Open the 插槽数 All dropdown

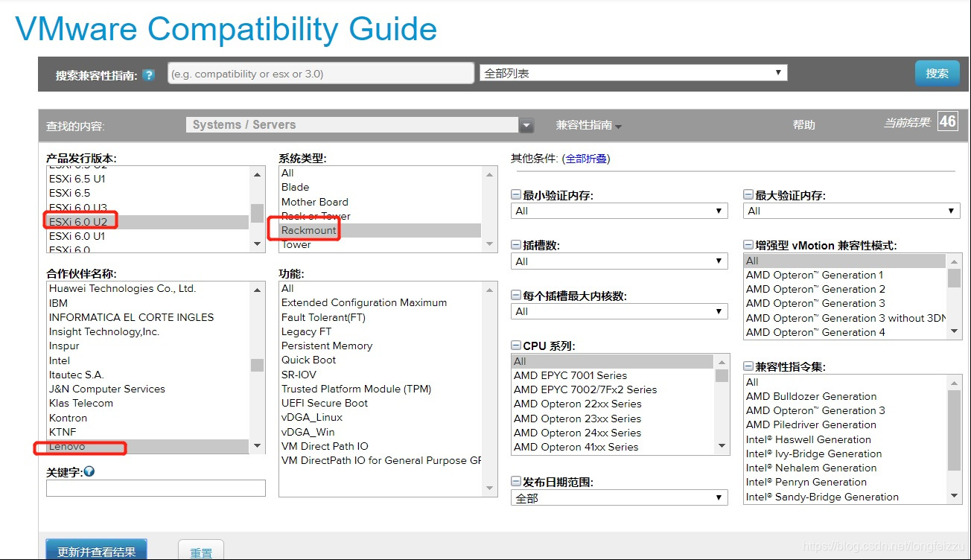tap(620, 261)
